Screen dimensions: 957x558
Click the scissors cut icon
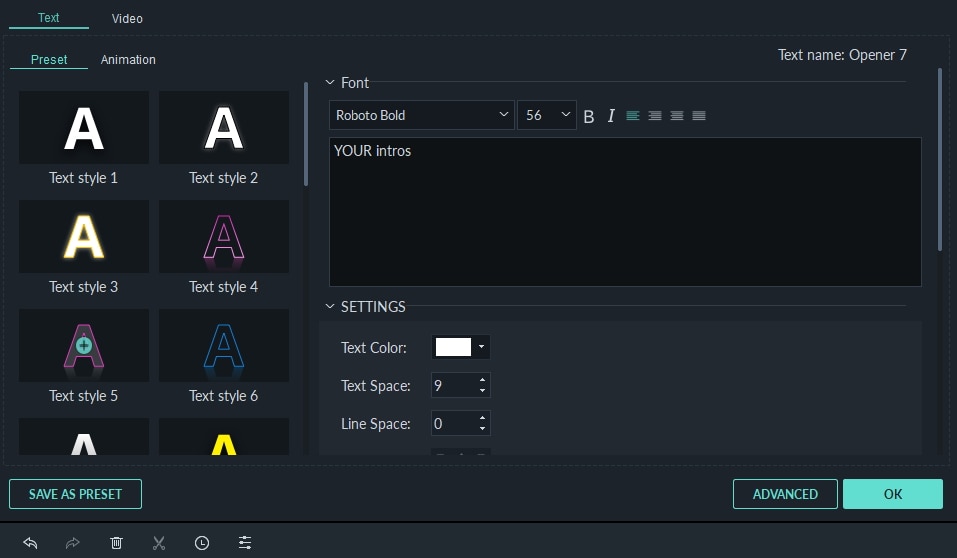[158, 543]
